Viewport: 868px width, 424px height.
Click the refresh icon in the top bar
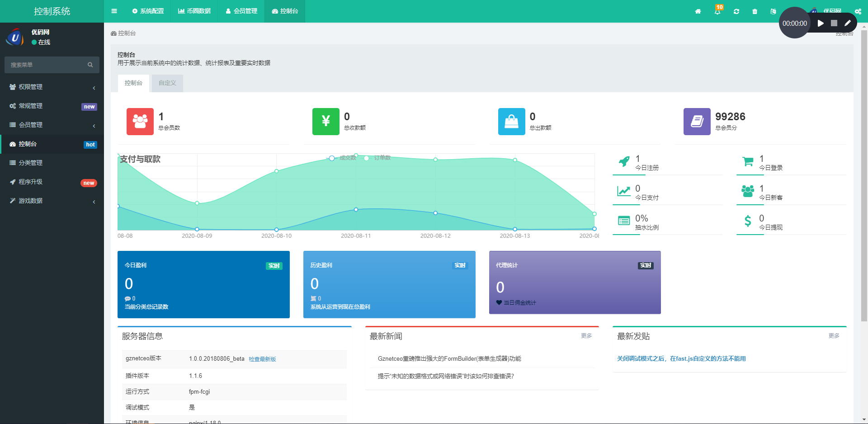[736, 11]
